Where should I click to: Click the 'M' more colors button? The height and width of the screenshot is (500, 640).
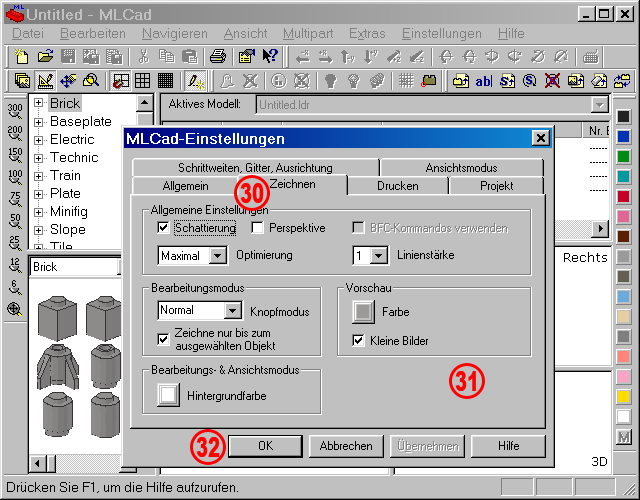click(x=624, y=437)
